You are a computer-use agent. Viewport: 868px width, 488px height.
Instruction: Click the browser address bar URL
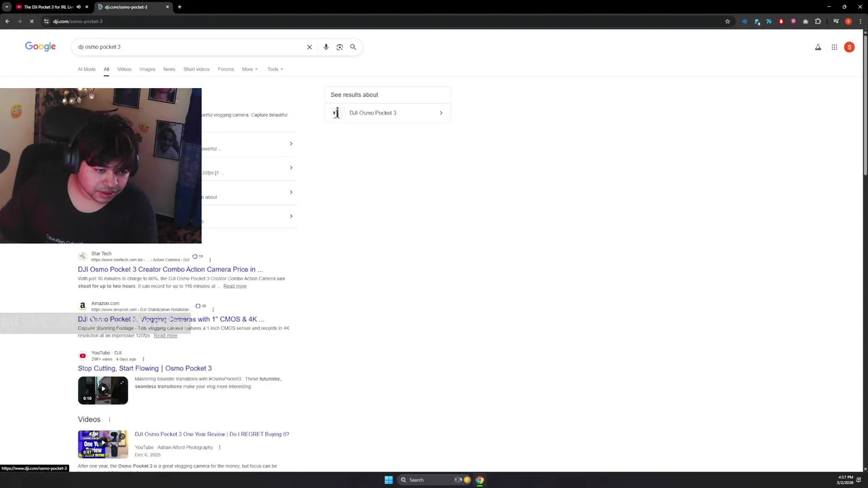tap(78, 21)
